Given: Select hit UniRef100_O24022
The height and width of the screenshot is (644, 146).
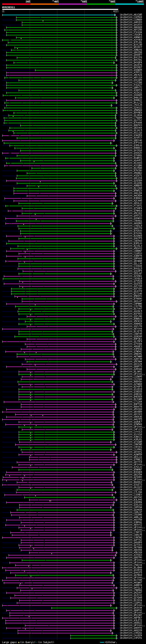Looking at the screenshot, I should point(131,108).
